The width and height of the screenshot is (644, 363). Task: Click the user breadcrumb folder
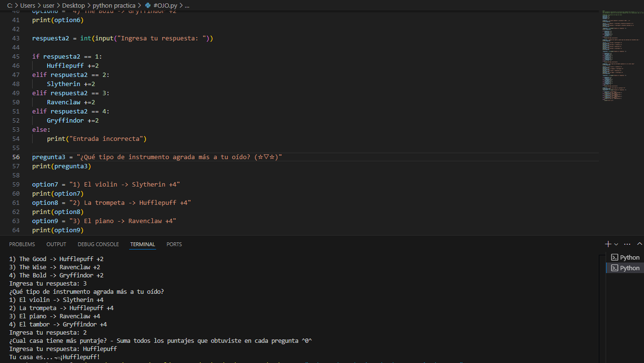click(48, 5)
